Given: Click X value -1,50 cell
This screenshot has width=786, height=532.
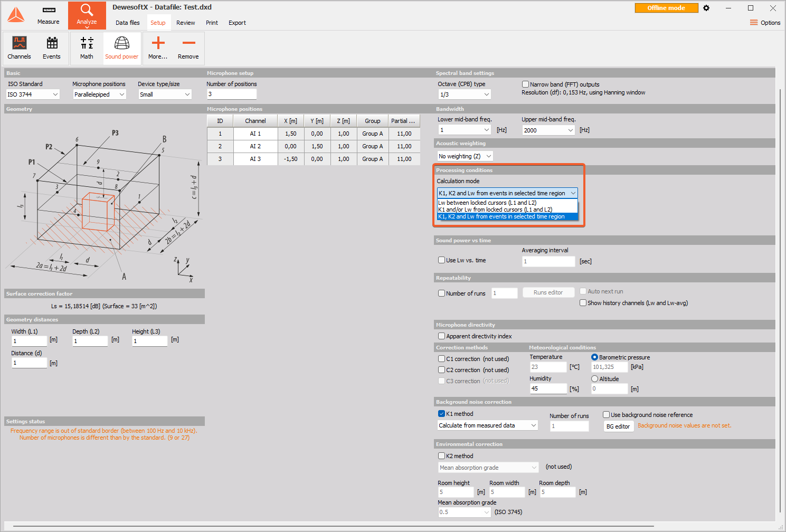Looking at the screenshot, I should (x=291, y=159).
